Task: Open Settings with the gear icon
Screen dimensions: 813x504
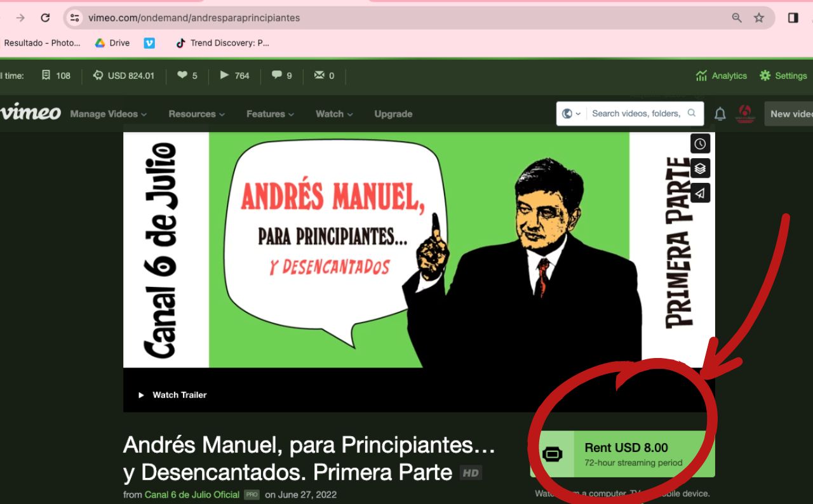Action: [783, 76]
